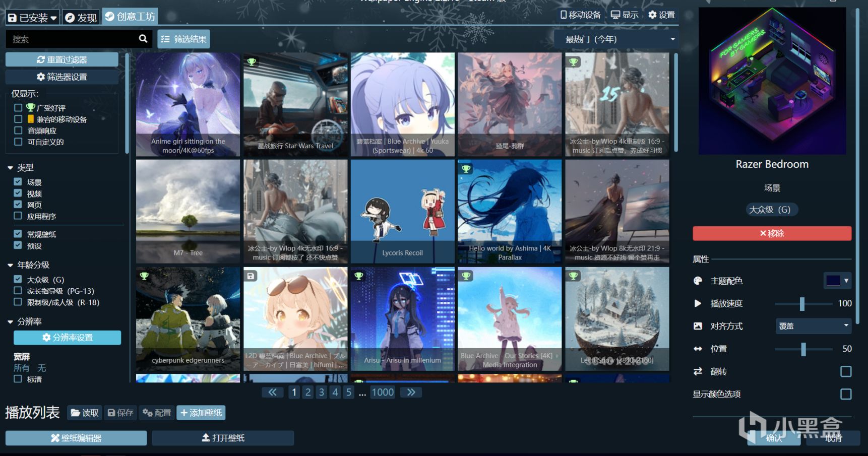Enable the 可自定义的 checkbox
The width and height of the screenshot is (868, 456).
(x=18, y=142)
